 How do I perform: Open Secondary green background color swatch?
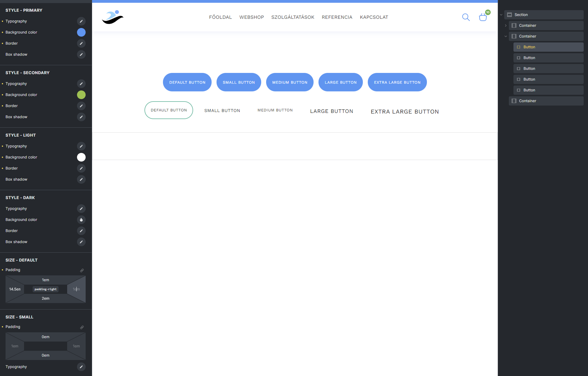(81, 95)
